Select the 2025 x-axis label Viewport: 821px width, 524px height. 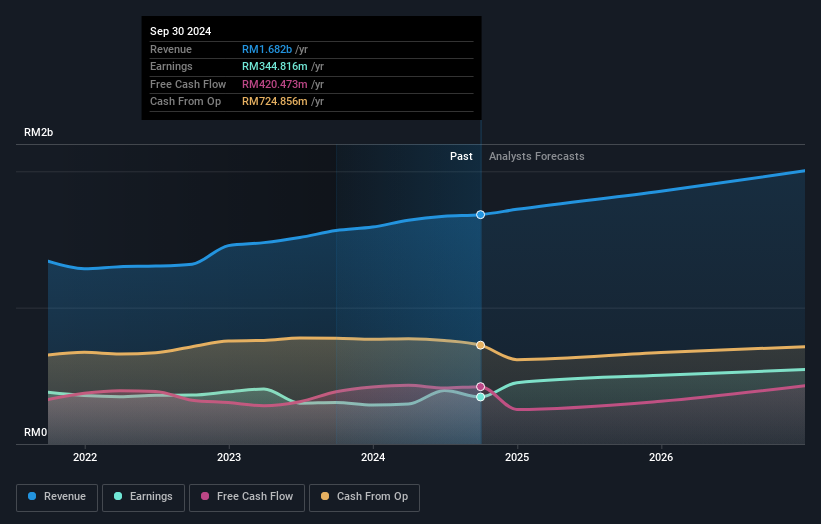pos(517,457)
